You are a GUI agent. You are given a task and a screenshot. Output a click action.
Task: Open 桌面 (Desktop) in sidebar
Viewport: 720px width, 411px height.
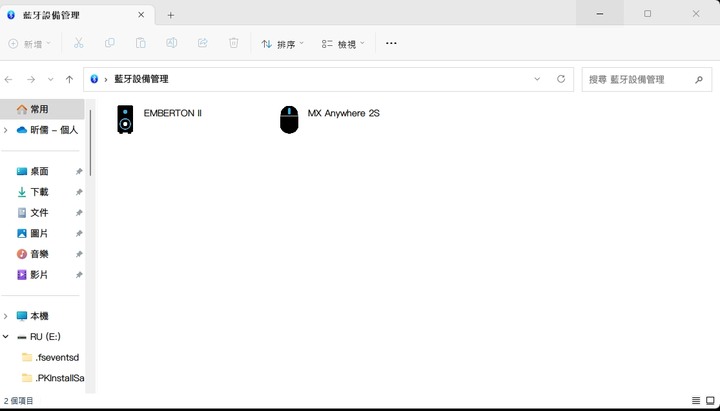click(x=33, y=171)
